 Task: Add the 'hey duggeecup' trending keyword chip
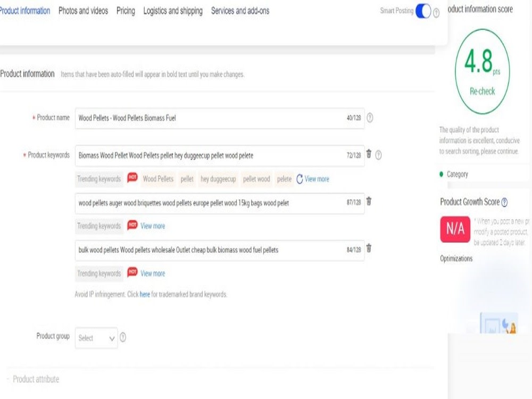[218, 179]
